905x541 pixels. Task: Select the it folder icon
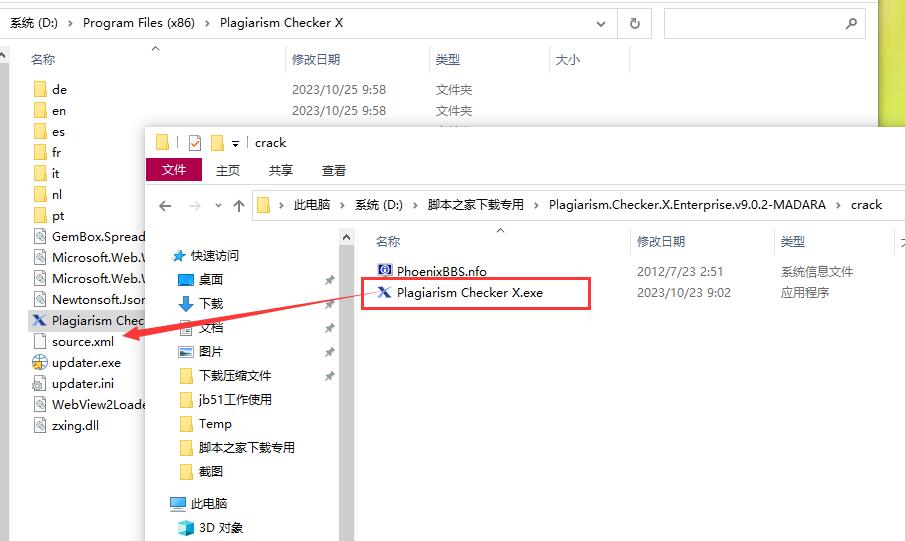tap(40, 173)
